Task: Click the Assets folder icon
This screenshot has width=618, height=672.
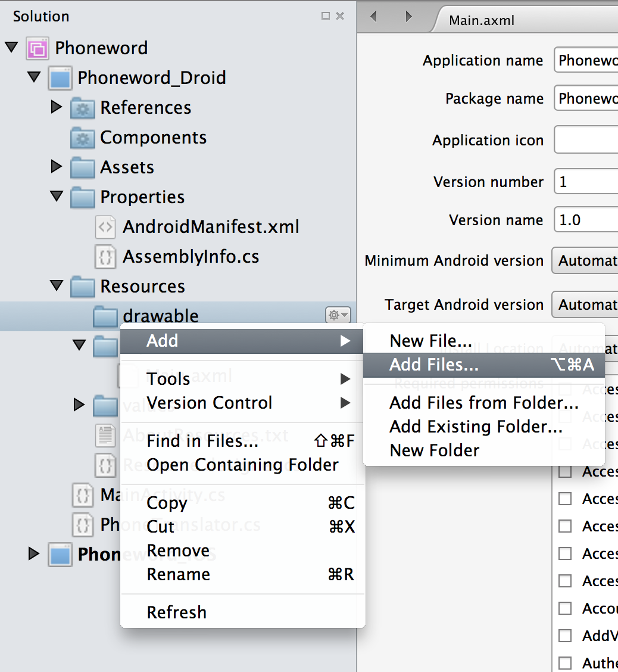Action: pyautogui.click(x=82, y=167)
